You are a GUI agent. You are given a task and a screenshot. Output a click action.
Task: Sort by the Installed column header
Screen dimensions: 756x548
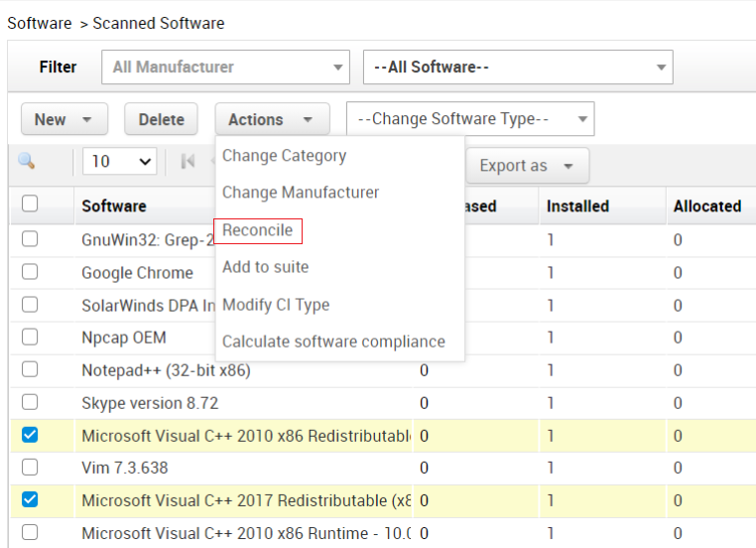coord(577,205)
